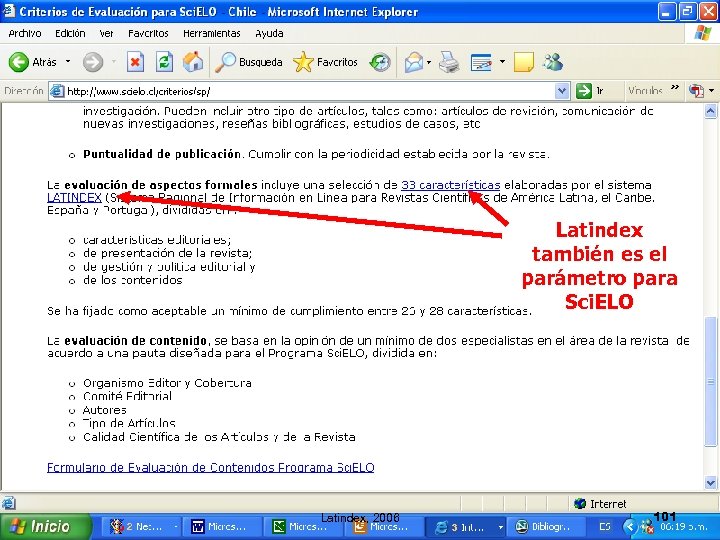This screenshot has height=540, width=720.
Task: Click the list item Autores
Action: pos(104,410)
